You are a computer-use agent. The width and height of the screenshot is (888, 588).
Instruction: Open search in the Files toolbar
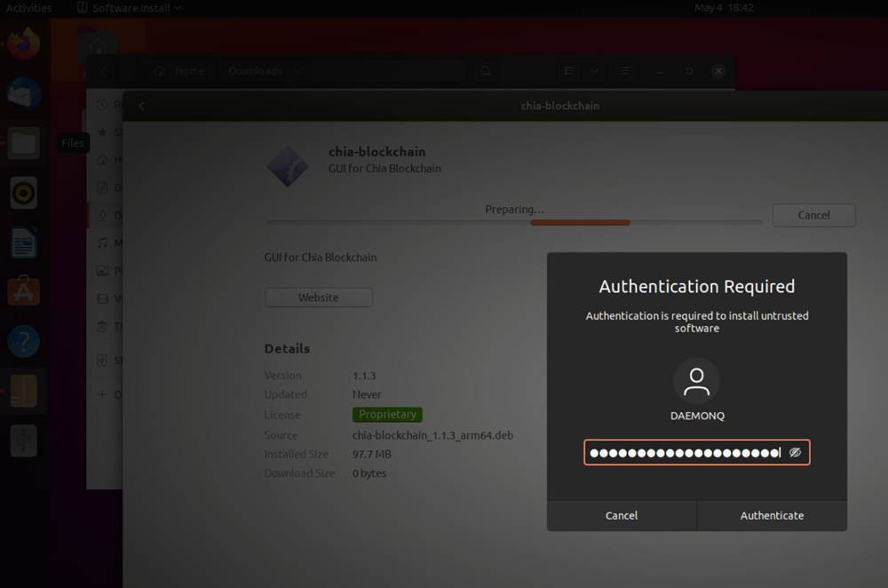pyautogui.click(x=485, y=70)
